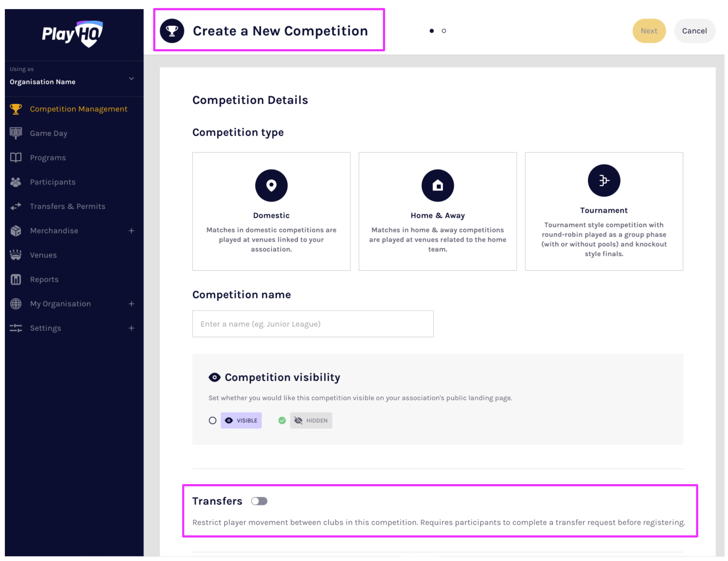Go to the Participants section
Viewport: 728px width, 561px height.
pyautogui.click(x=53, y=182)
